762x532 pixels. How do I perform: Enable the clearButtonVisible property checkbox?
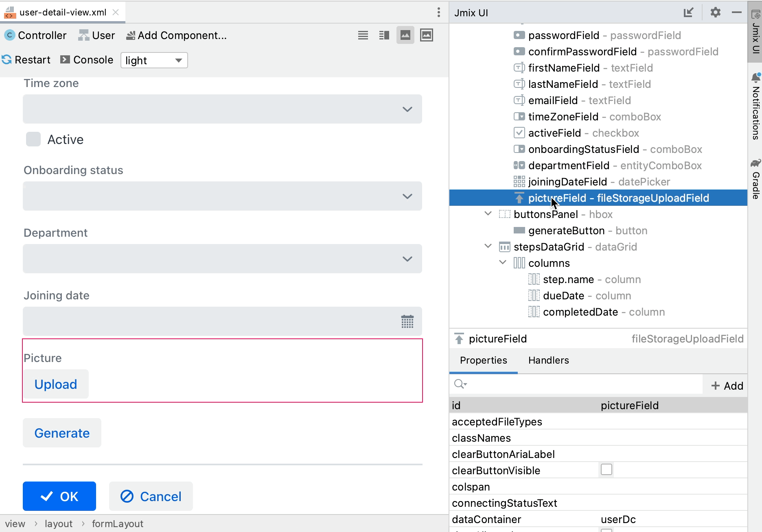click(x=606, y=470)
